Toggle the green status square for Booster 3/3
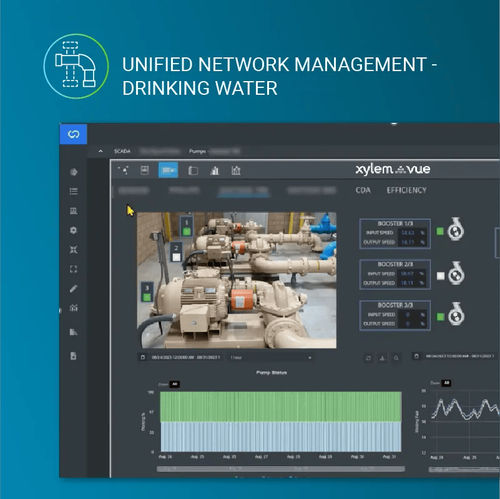Screen dimensions: 500x499 tap(440, 317)
